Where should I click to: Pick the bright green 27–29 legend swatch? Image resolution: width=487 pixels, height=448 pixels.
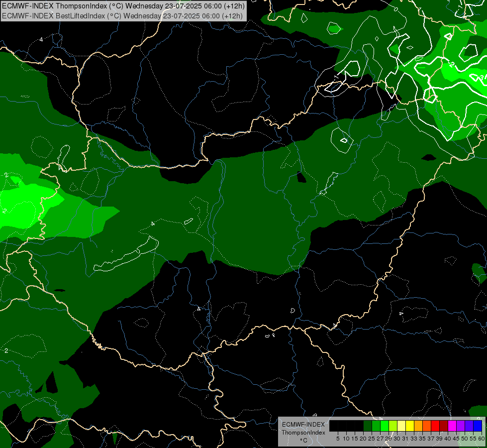pos(385,426)
